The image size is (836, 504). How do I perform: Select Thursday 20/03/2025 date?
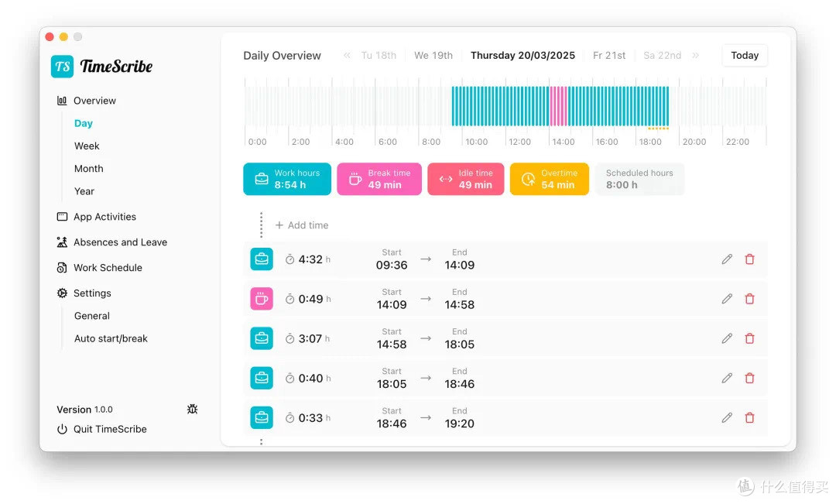pos(523,56)
